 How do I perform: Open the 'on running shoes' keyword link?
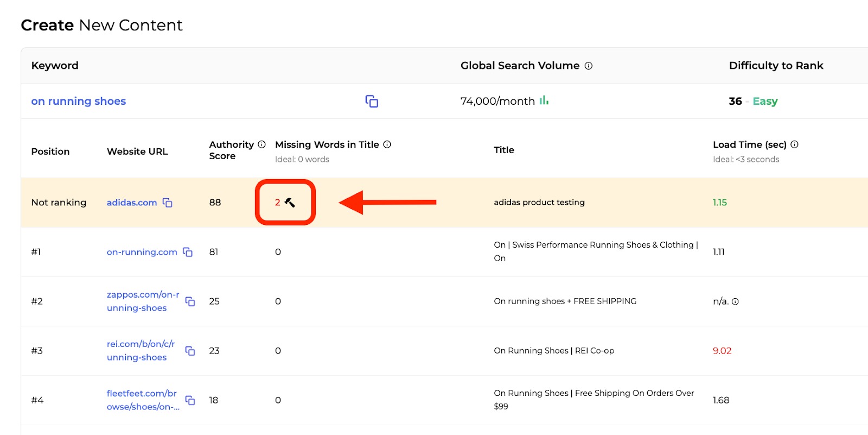(79, 101)
